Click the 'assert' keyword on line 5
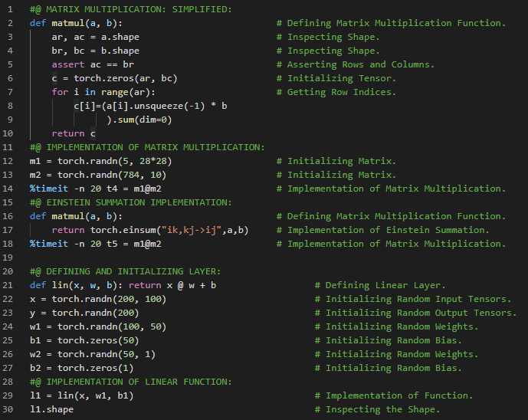528x420 pixels. click(x=68, y=64)
